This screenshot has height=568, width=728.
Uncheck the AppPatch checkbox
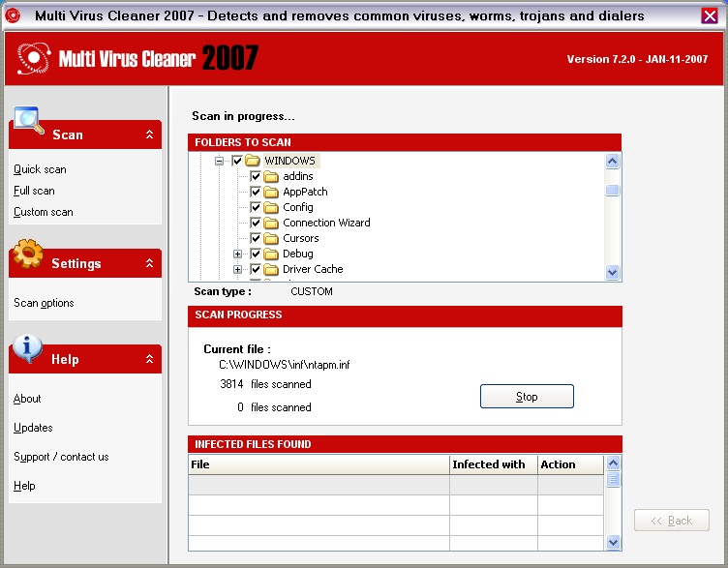[256, 192]
